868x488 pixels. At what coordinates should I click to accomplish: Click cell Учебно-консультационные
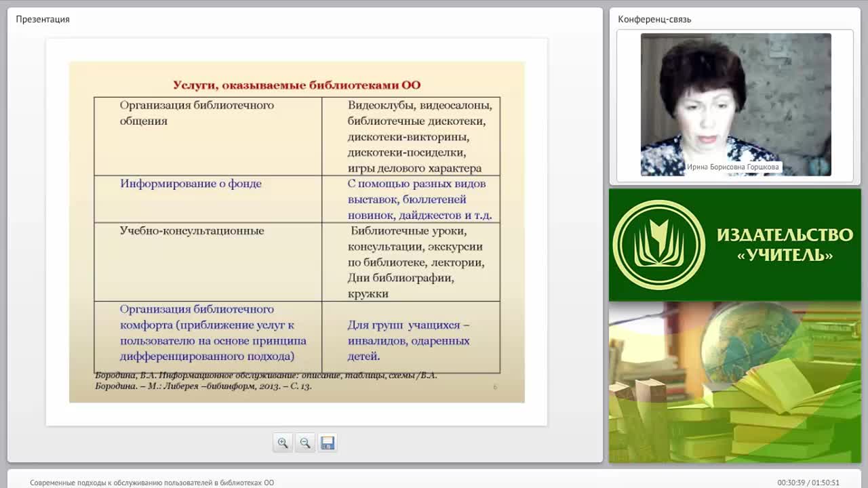click(208, 262)
